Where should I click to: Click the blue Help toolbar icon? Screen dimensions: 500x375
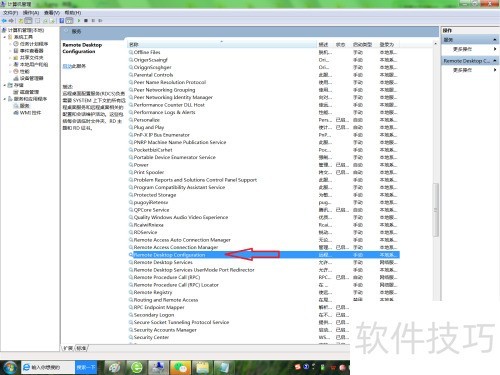pos(62,21)
